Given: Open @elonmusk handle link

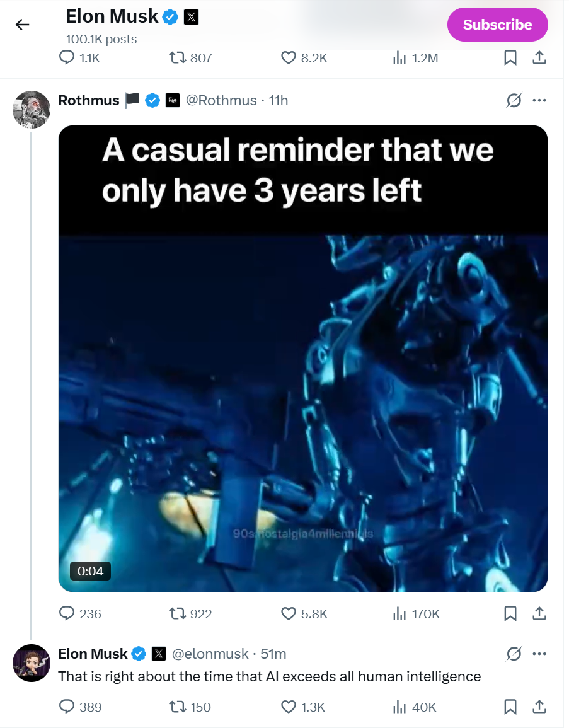Looking at the screenshot, I should tap(210, 654).
